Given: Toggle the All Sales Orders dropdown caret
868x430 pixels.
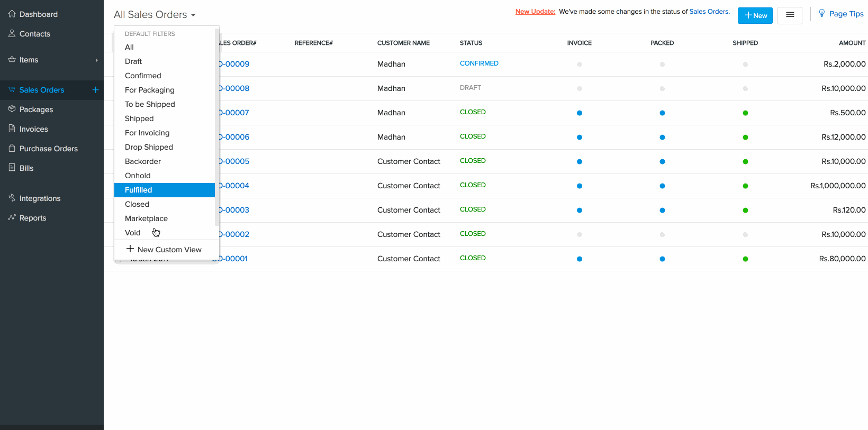Looking at the screenshot, I should pos(193,15).
